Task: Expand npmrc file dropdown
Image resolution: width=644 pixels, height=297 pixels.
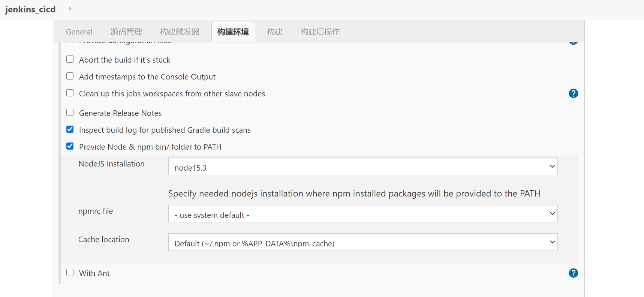Action: click(x=363, y=214)
